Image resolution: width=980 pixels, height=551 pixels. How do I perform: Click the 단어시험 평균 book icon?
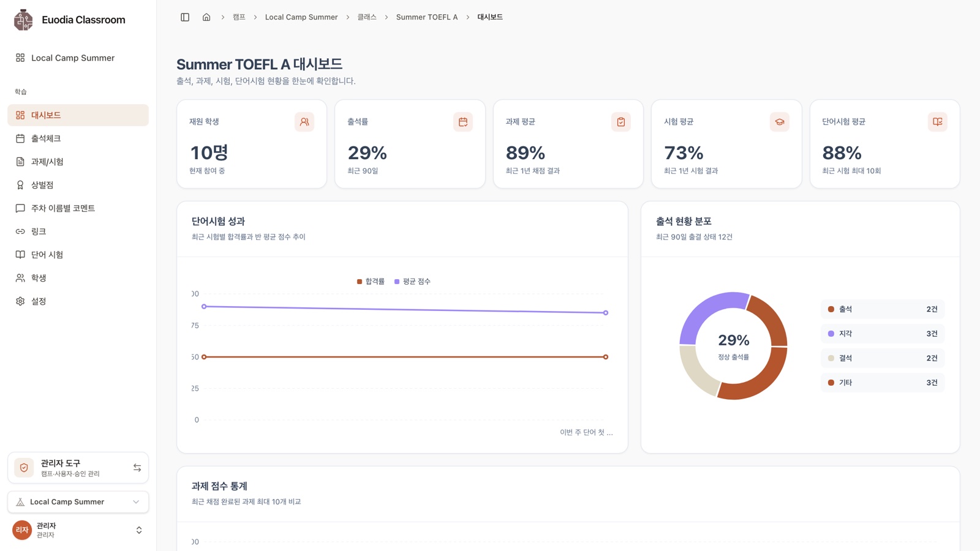938,122
